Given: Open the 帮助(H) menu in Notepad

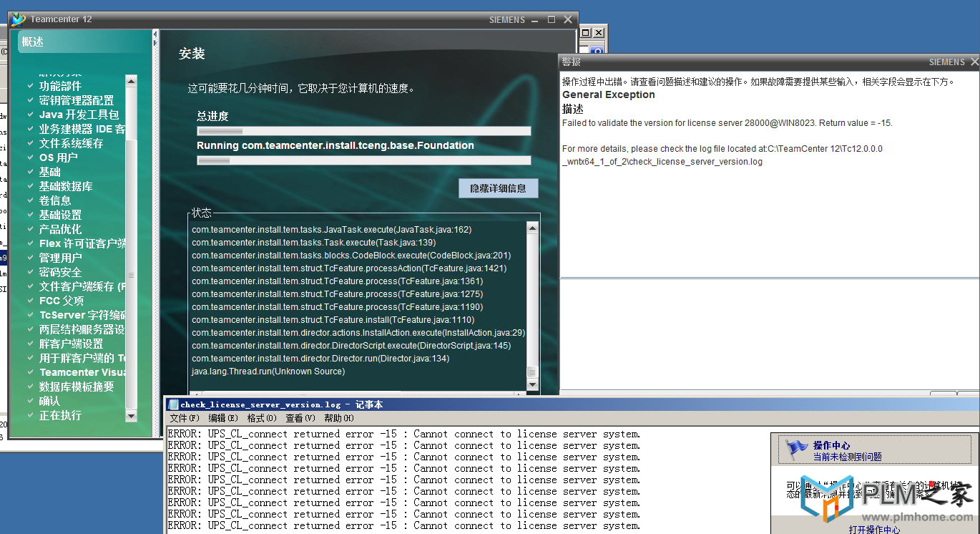Looking at the screenshot, I should (x=338, y=418).
